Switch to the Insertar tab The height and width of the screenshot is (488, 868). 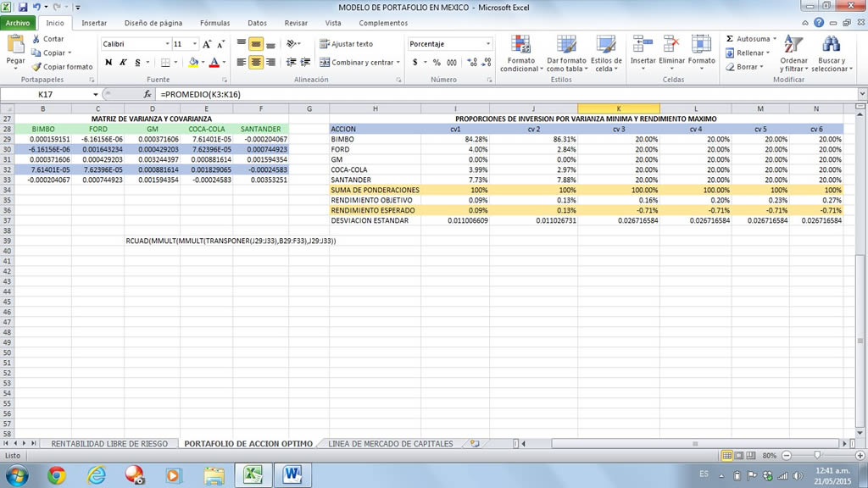94,23
